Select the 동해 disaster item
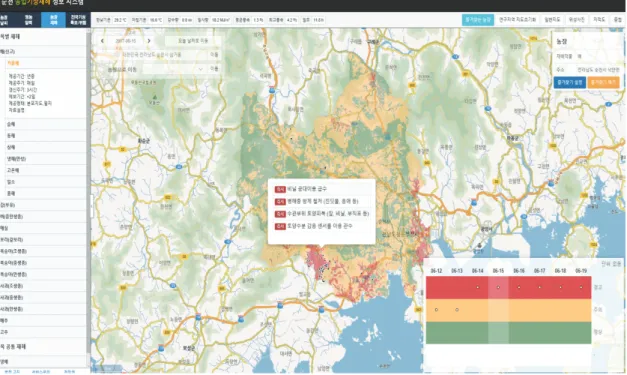 tap(46, 136)
